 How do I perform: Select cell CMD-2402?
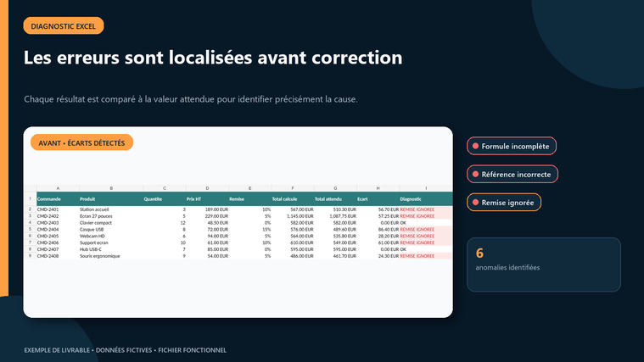(x=58, y=216)
